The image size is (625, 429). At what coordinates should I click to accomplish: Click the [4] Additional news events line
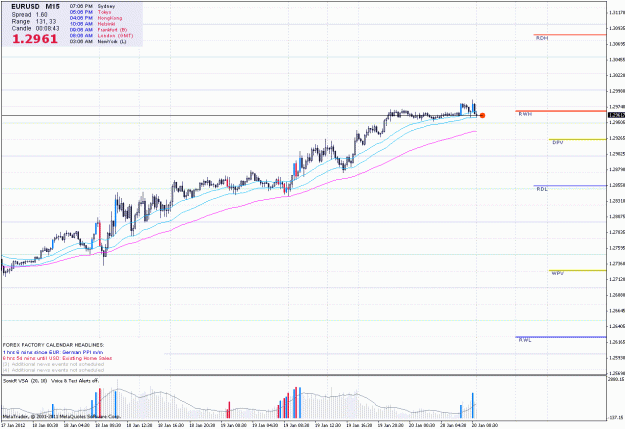click(x=53, y=370)
